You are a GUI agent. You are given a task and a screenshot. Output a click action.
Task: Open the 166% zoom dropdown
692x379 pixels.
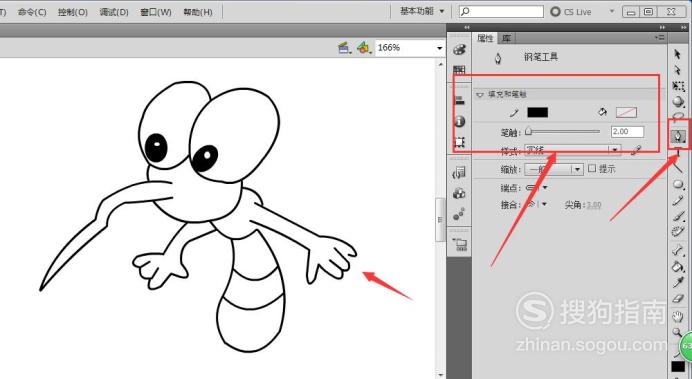pos(440,48)
